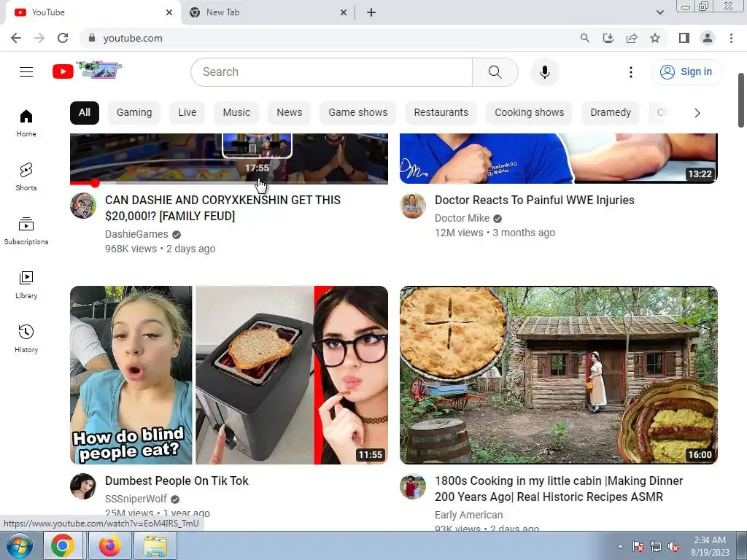This screenshot has width=747, height=560.
Task: Select the Dramedy chip
Action: pyautogui.click(x=611, y=113)
